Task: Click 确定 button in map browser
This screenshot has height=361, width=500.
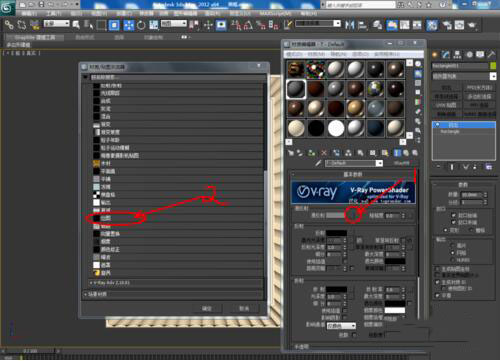Action: (207, 308)
